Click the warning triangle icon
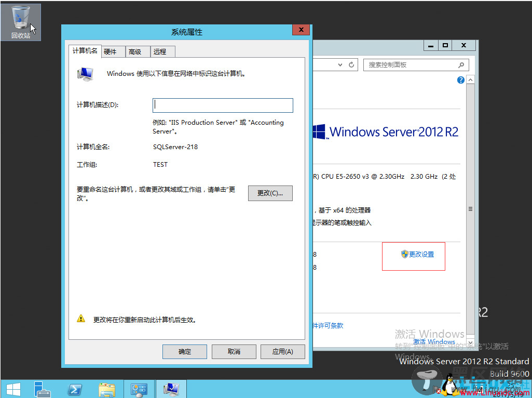 point(81,319)
